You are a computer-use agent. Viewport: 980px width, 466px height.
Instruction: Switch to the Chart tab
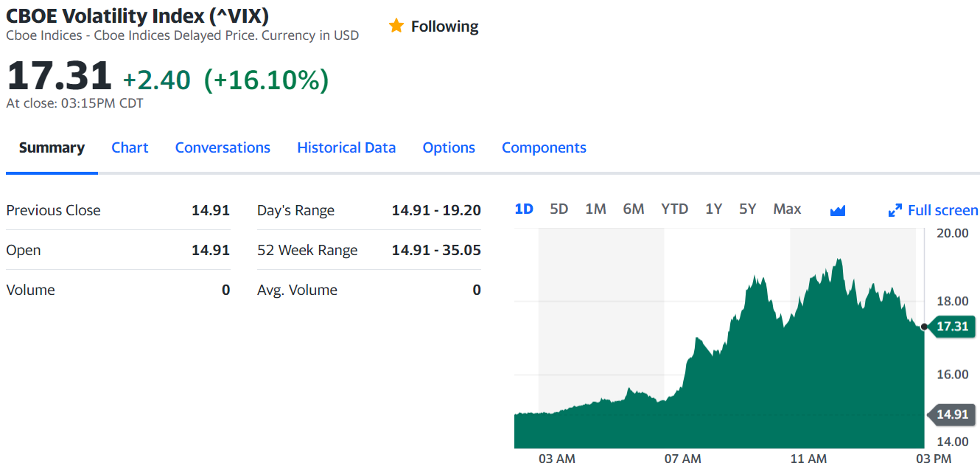(130, 147)
